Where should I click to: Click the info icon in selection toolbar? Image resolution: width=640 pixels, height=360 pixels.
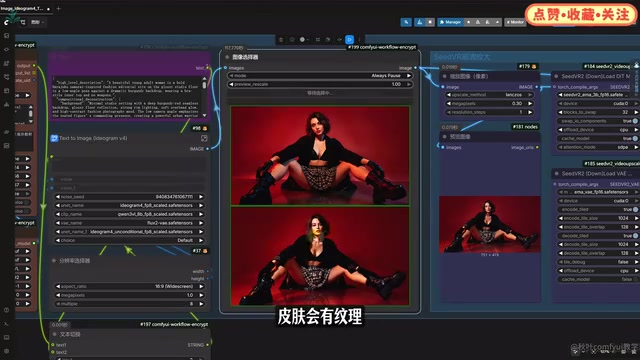[292, 40]
